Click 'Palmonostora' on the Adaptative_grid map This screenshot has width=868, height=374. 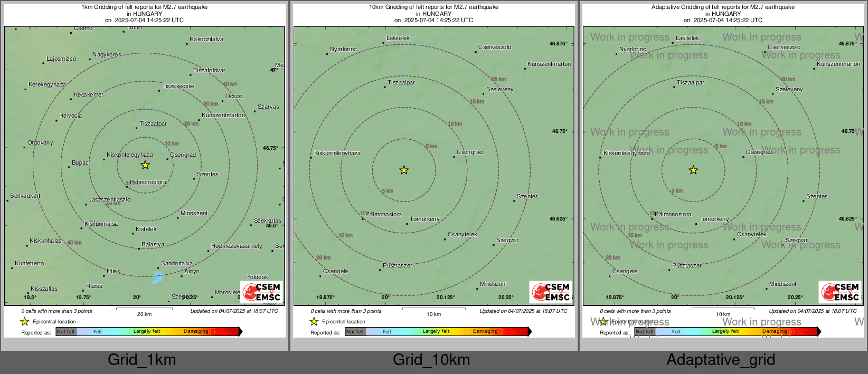pyautogui.click(x=673, y=215)
